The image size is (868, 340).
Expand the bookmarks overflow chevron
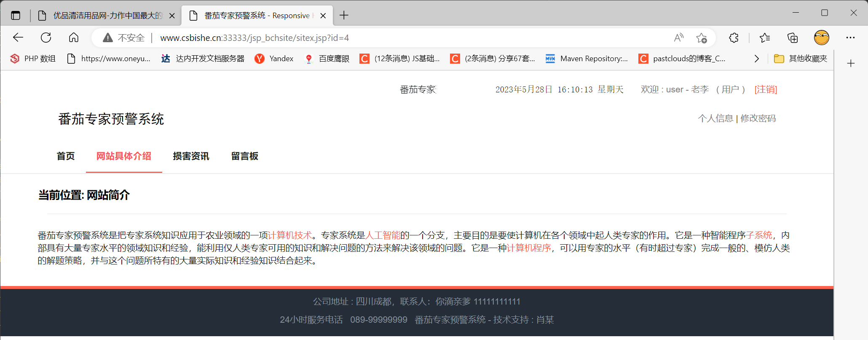(757, 59)
